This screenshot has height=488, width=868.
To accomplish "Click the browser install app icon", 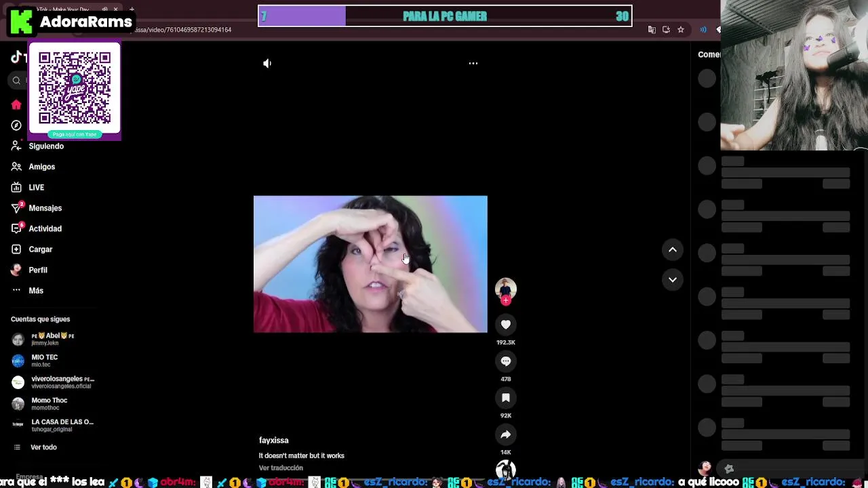I will point(666,30).
